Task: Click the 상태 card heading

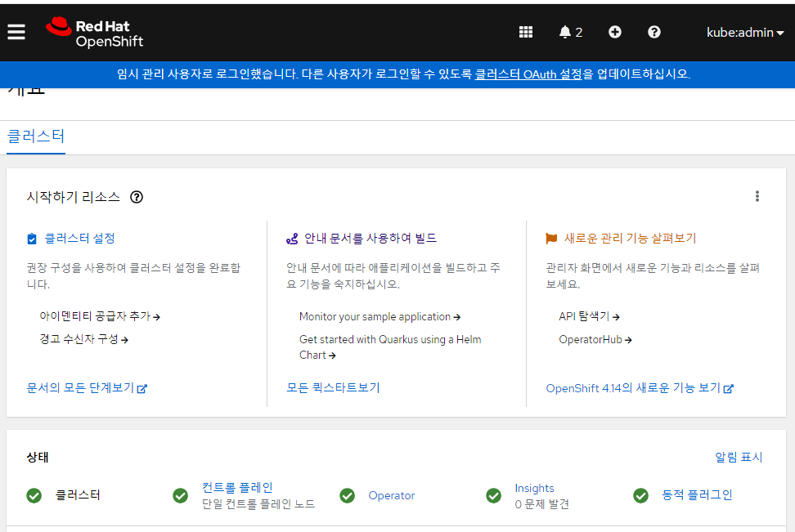Action: pos(38,457)
